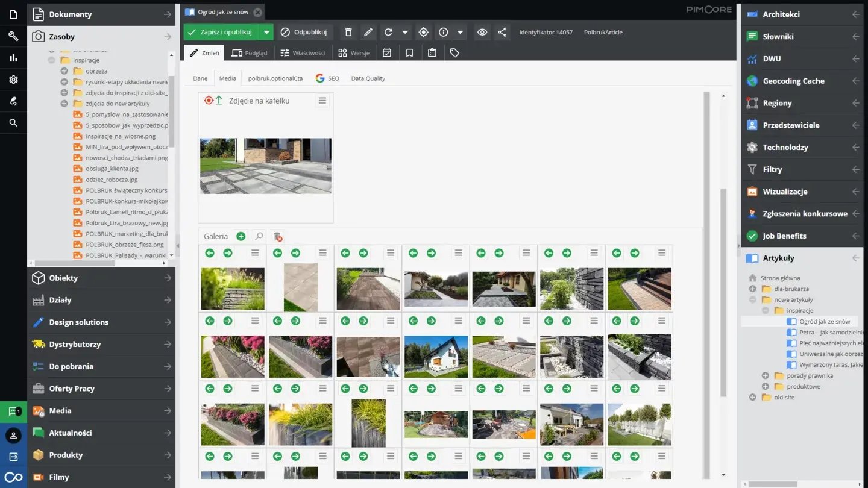The width and height of the screenshot is (868, 488).
Task: Click the Odpublikuj button
Action: (304, 32)
